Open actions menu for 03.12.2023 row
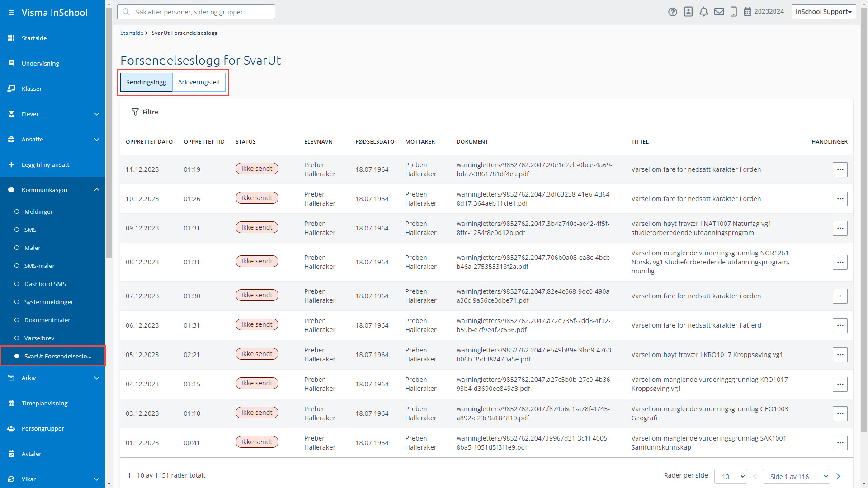 point(840,413)
